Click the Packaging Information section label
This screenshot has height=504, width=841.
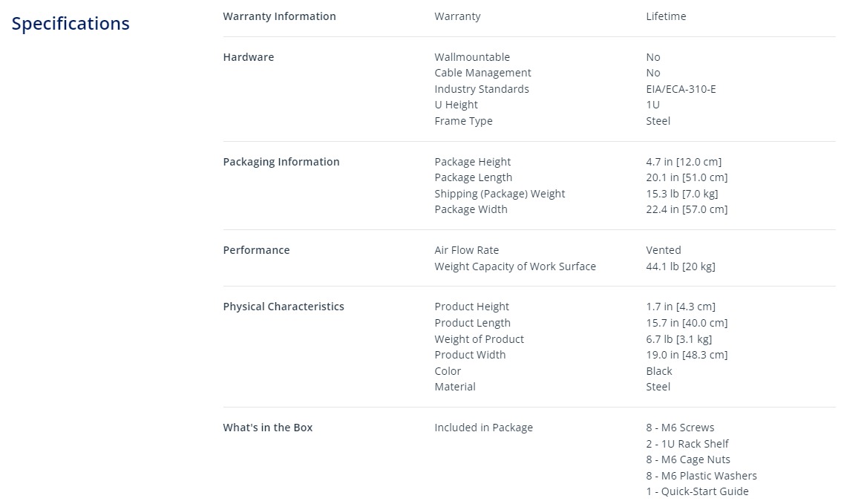coord(281,161)
